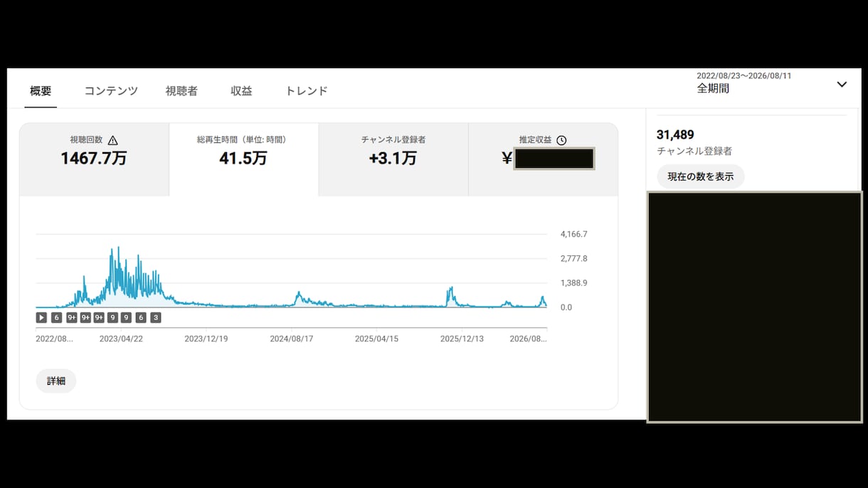Click the 2022/08/23〜2026/08/11 date range text
868x488 pixels.
(x=744, y=75)
